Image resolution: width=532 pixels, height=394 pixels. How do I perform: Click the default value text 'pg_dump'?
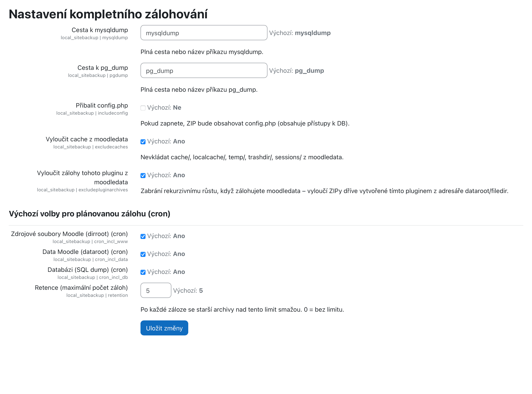coord(309,71)
